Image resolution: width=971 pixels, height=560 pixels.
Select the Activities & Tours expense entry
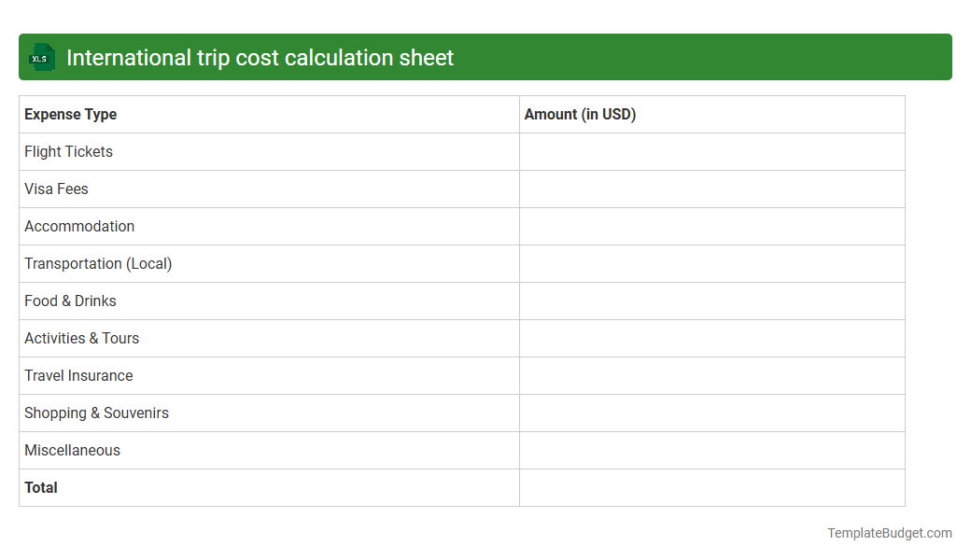click(x=81, y=338)
